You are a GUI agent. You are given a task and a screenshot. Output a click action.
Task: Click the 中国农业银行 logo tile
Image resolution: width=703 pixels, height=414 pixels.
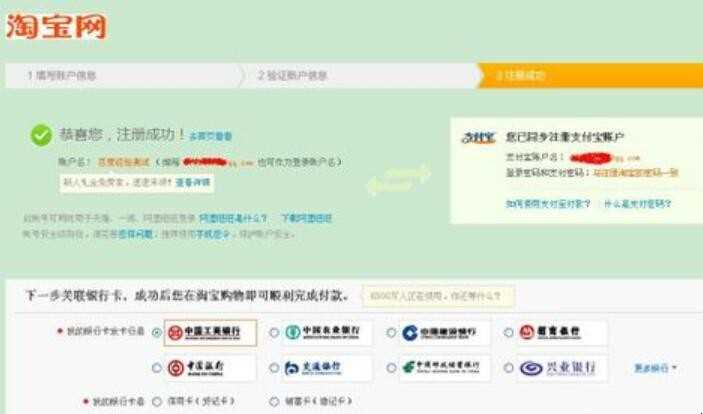point(327,332)
